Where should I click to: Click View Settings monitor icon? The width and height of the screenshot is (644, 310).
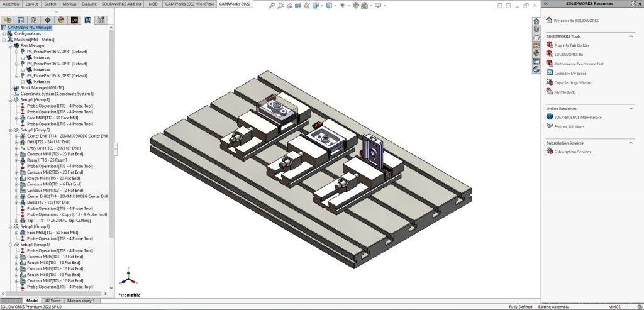[377, 5]
